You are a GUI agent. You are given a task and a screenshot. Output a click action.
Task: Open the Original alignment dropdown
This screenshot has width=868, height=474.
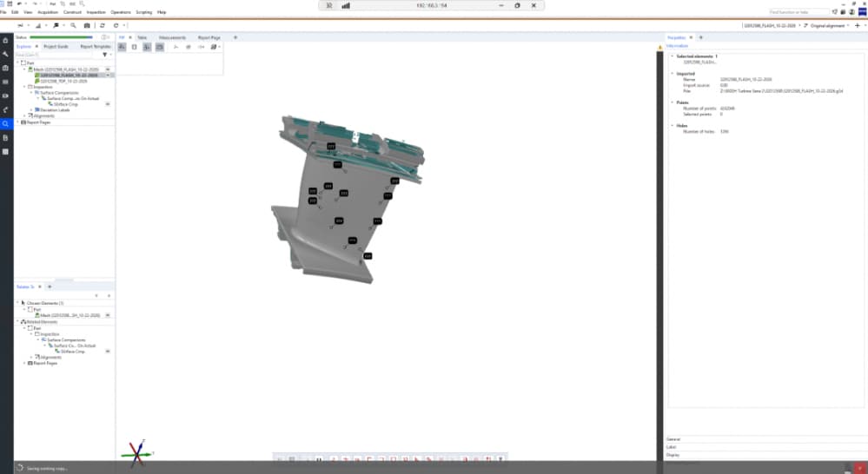[x=848, y=25]
